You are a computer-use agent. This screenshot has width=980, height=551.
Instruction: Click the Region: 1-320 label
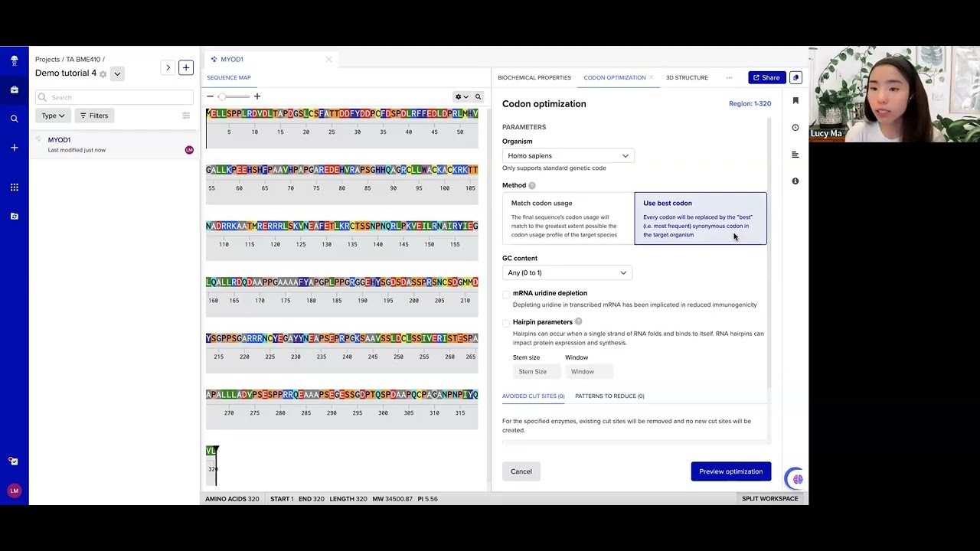pos(750,103)
